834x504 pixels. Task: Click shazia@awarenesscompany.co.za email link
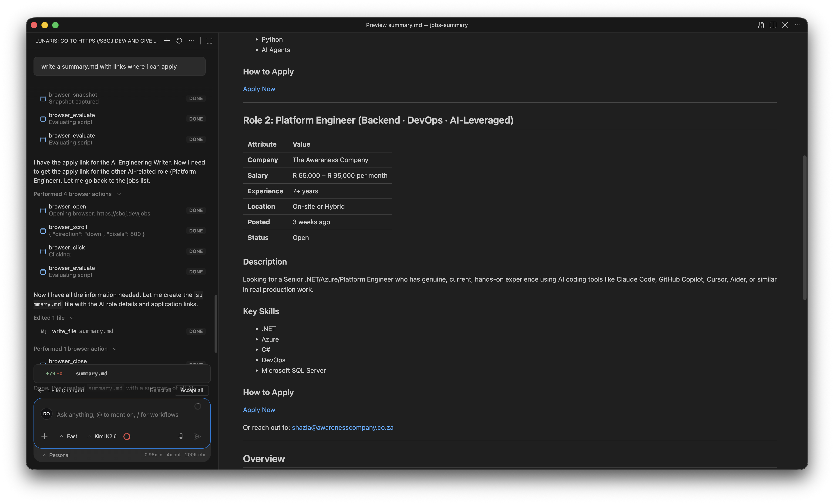pyautogui.click(x=343, y=427)
